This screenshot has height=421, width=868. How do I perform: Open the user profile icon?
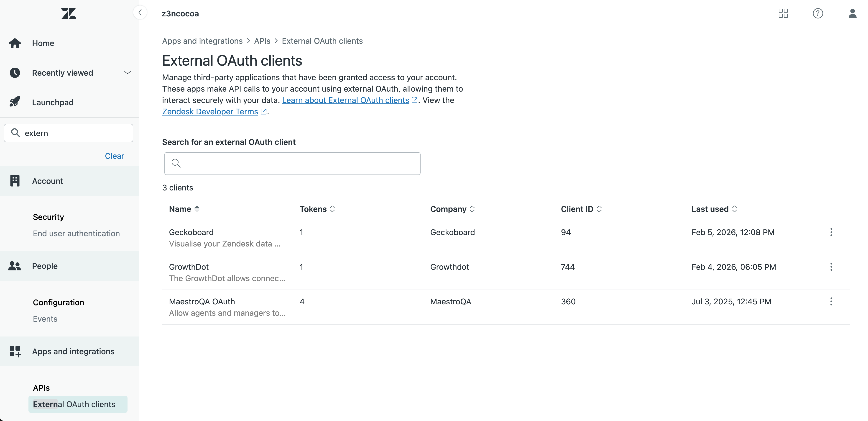click(x=852, y=13)
